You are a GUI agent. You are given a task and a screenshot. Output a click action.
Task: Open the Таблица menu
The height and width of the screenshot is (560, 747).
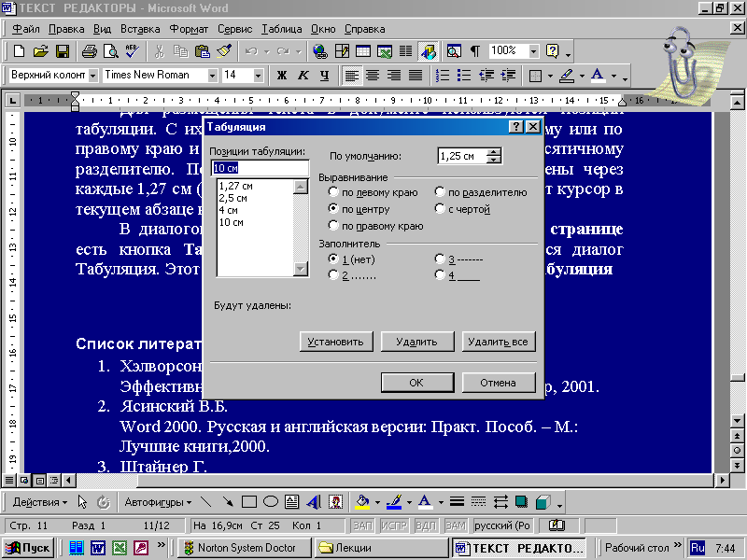(x=282, y=29)
